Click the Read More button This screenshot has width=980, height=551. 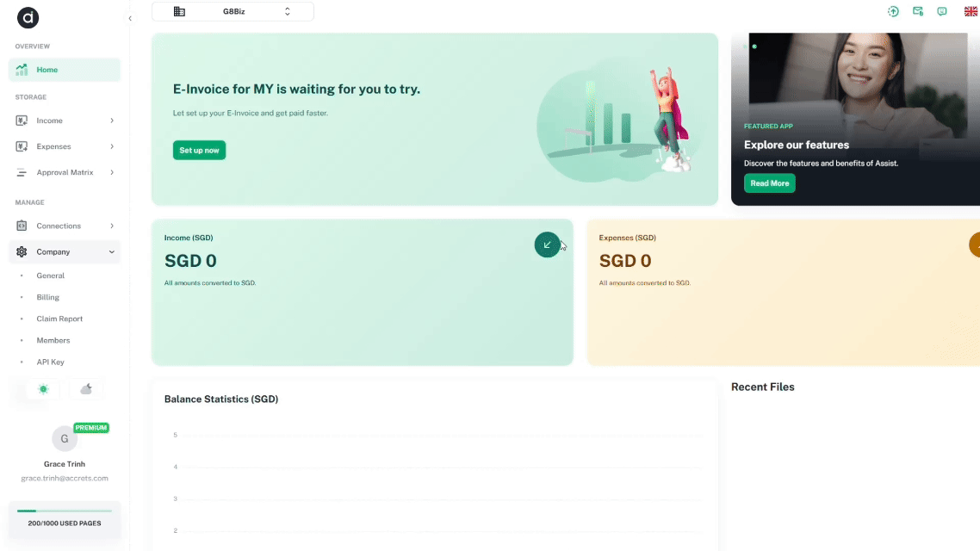[x=769, y=183]
